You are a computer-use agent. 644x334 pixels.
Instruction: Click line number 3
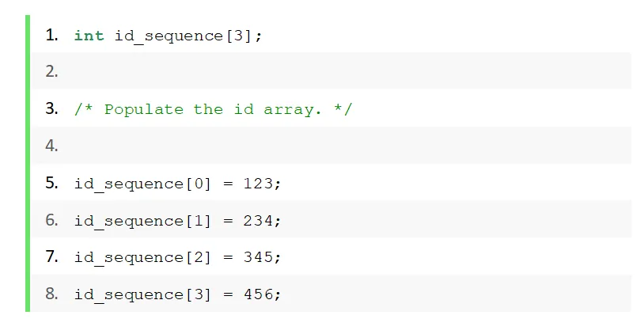point(51,109)
